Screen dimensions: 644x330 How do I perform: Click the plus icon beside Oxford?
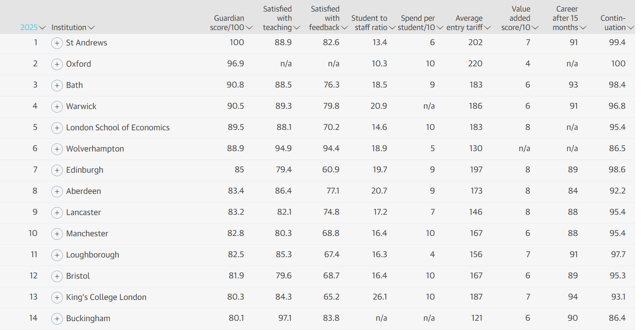coord(57,64)
